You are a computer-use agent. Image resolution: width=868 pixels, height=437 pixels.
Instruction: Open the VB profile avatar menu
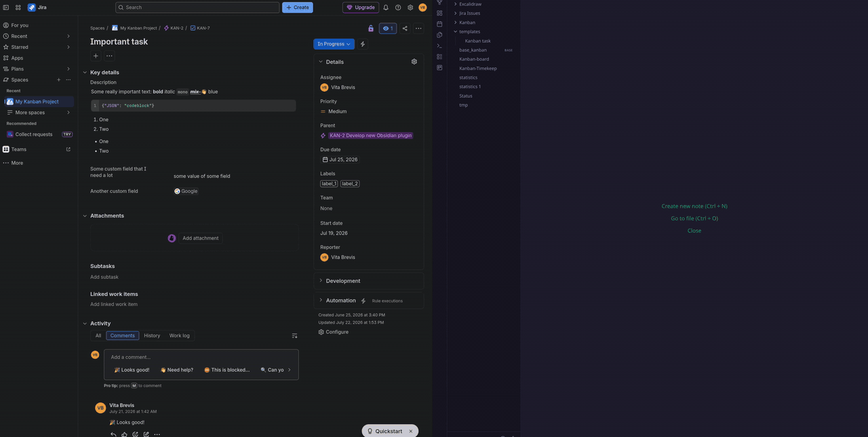tap(422, 7)
